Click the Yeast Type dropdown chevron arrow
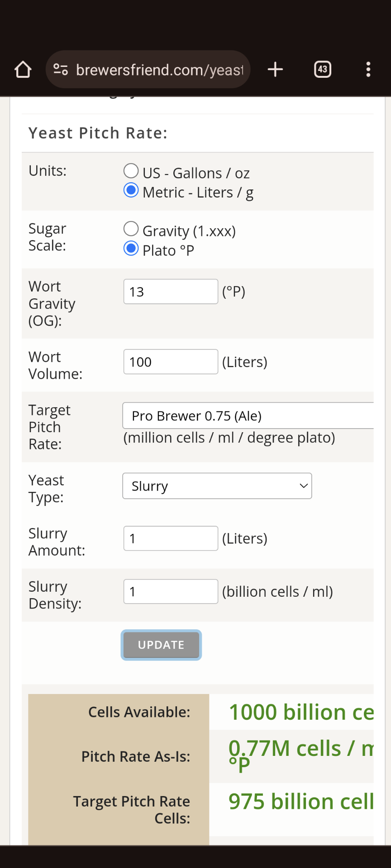The image size is (391, 868). point(304,486)
